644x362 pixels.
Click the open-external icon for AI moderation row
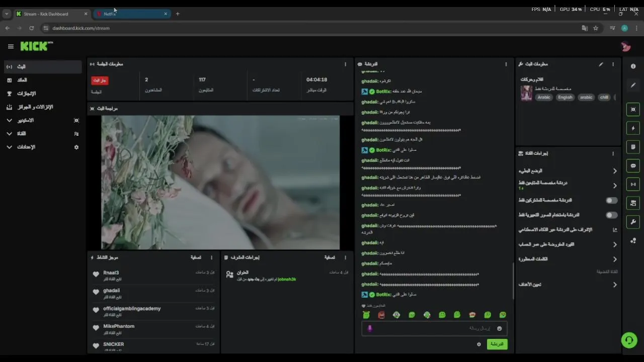coord(615,230)
